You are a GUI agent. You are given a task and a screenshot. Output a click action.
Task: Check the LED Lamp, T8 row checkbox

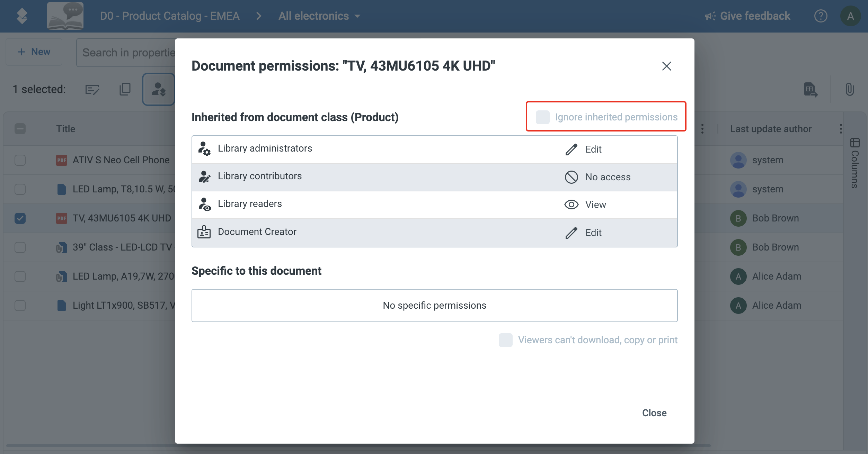[x=20, y=189]
